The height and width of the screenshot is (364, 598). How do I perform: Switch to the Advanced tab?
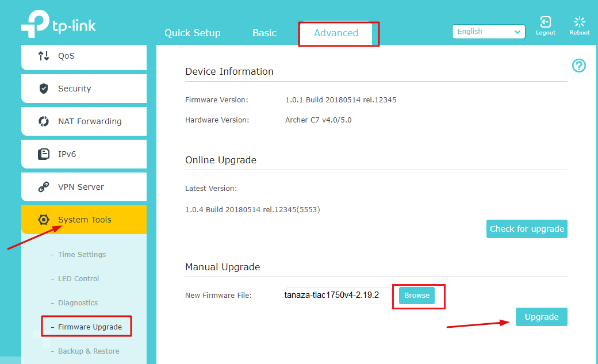[336, 33]
